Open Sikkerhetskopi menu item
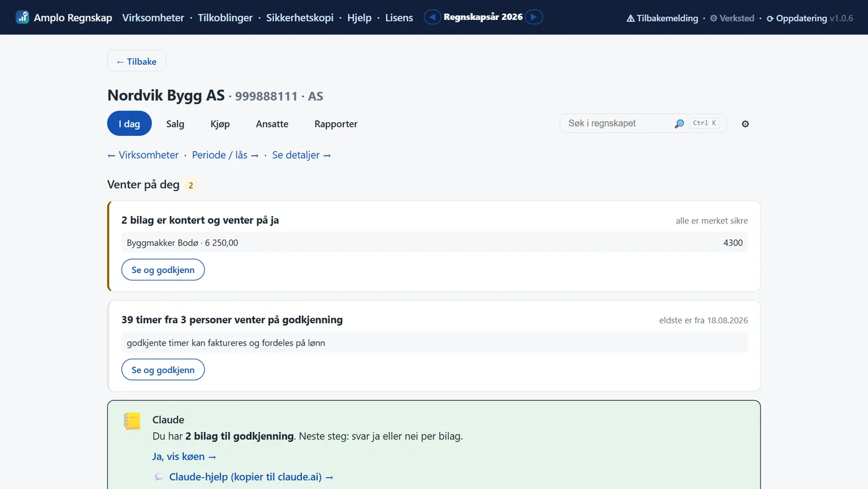Screen dimensions: 868x489 pos(299,17)
